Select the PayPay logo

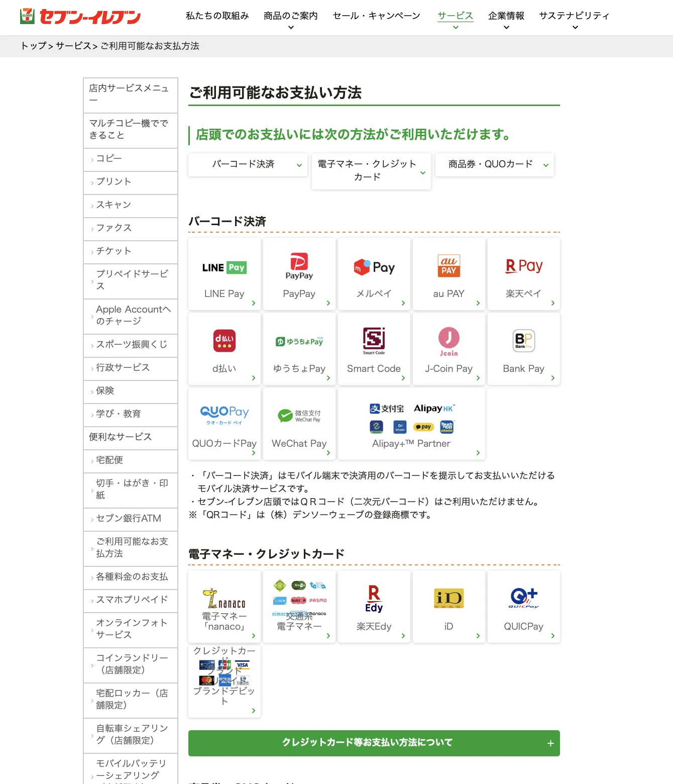point(299,266)
